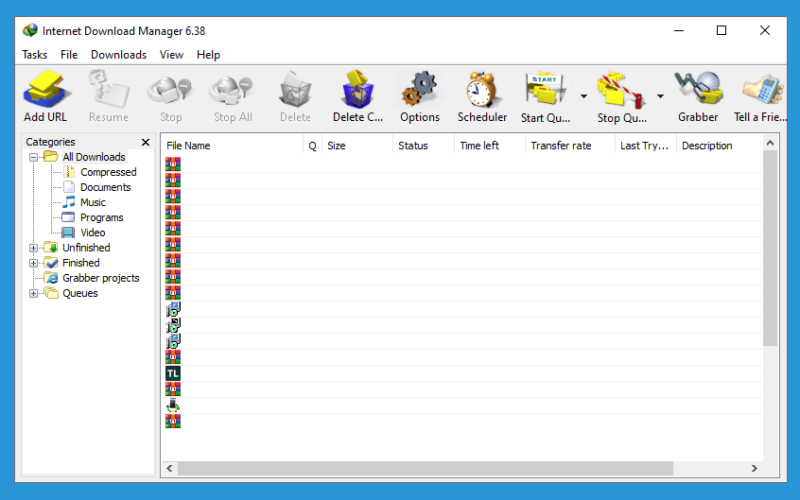The image size is (800, 500).
Task: Click the Q column header
Action: pyautogui.click(x=313, y=145)
